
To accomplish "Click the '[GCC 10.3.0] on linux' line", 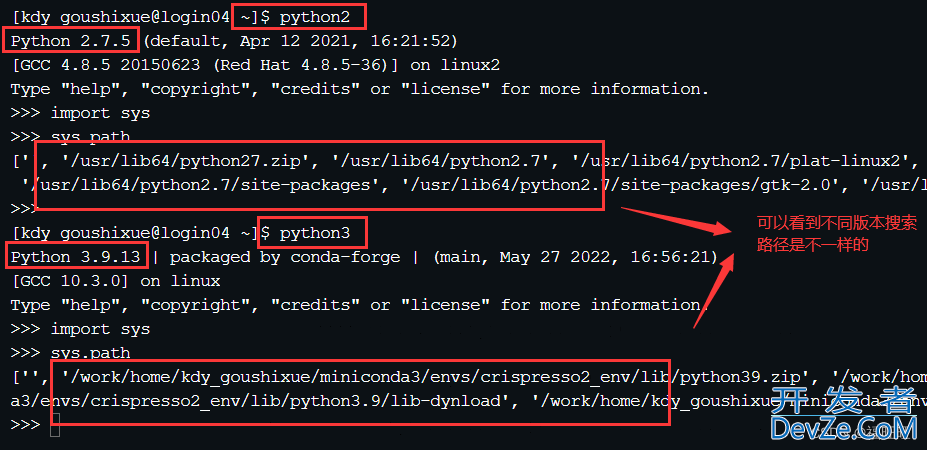I will [x=116, y=281].
